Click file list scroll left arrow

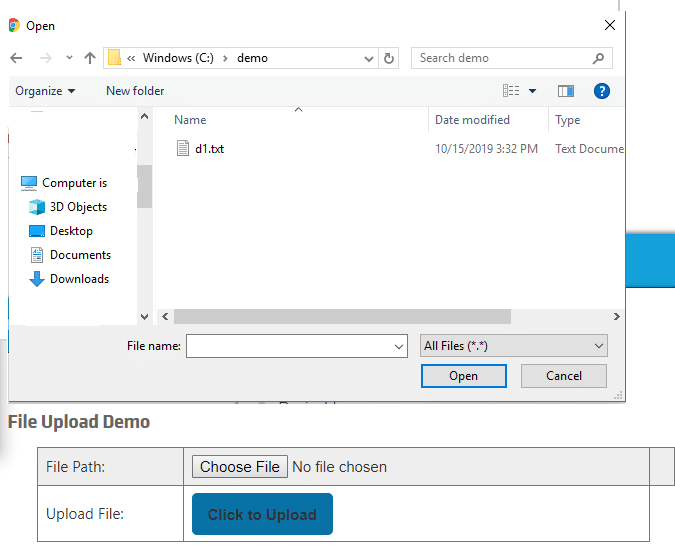click(165, 316)
